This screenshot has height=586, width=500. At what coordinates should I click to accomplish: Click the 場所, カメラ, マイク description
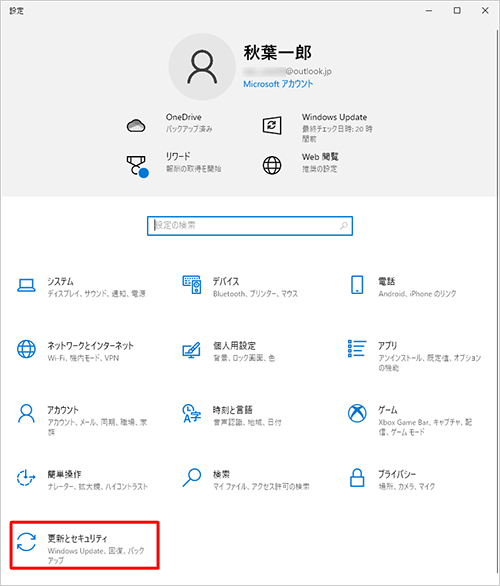pos(407,487)
